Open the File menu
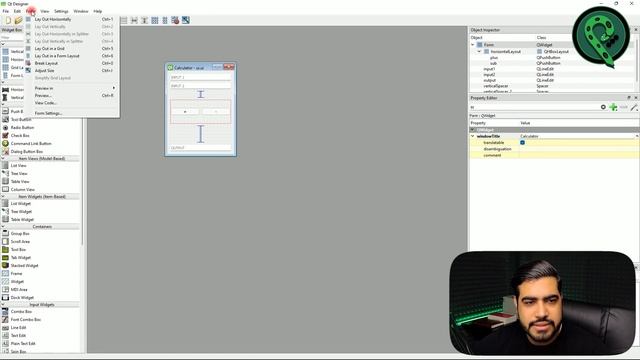 click(x=6, y=11)
